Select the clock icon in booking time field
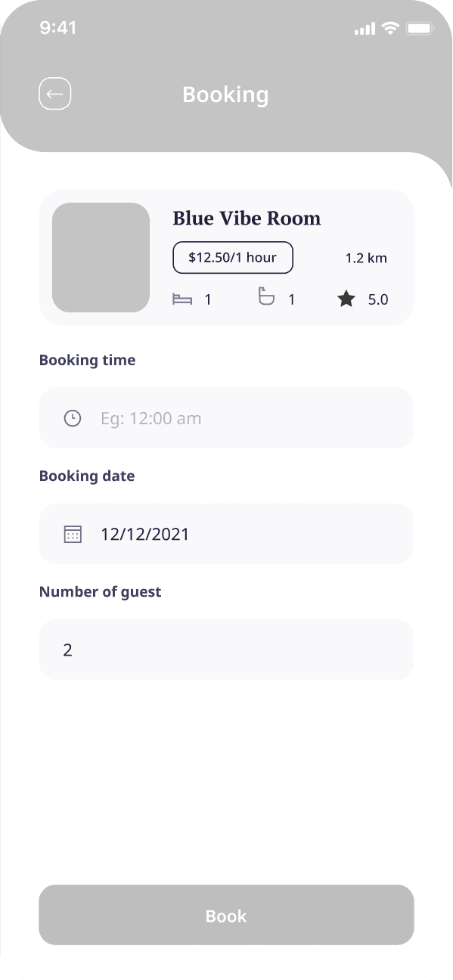The image size is (453, 980). [x=73, y=417]
